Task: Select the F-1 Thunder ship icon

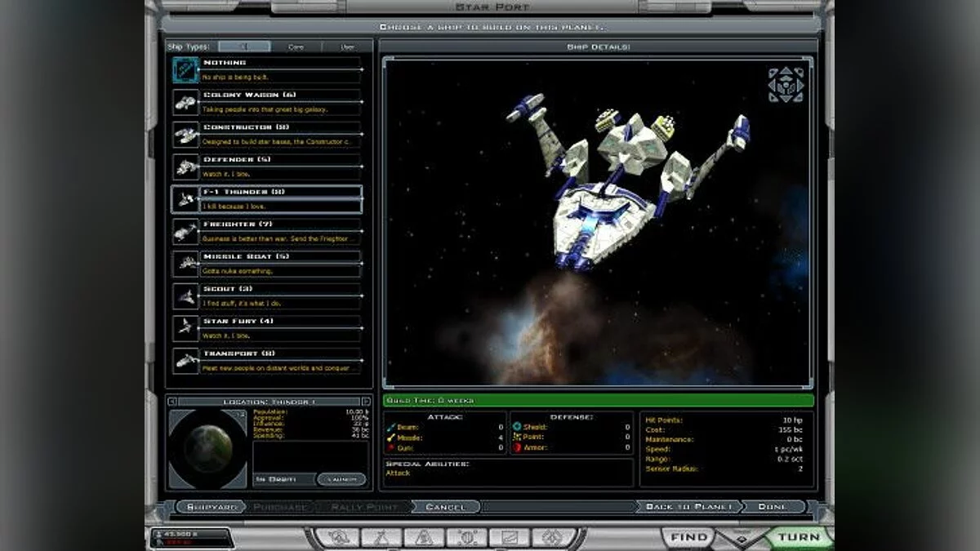Action: pyautogui.click(x=185, y=198)
